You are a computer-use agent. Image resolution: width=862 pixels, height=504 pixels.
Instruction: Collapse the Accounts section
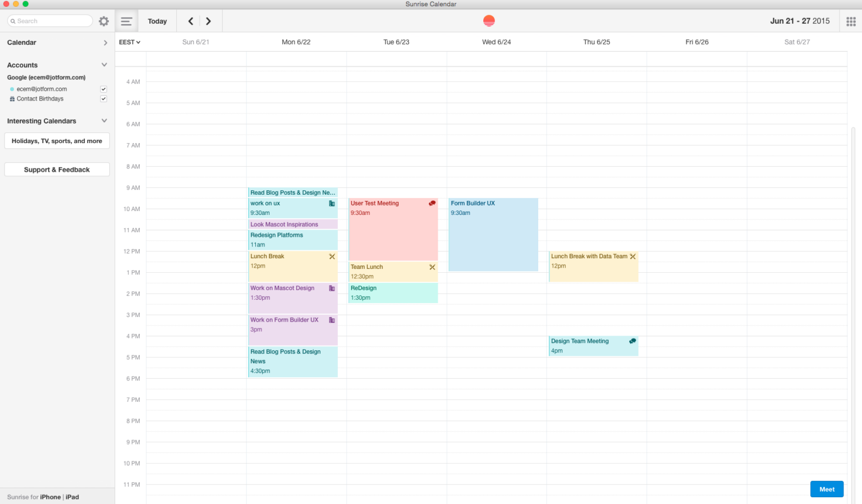pos(104,65)
